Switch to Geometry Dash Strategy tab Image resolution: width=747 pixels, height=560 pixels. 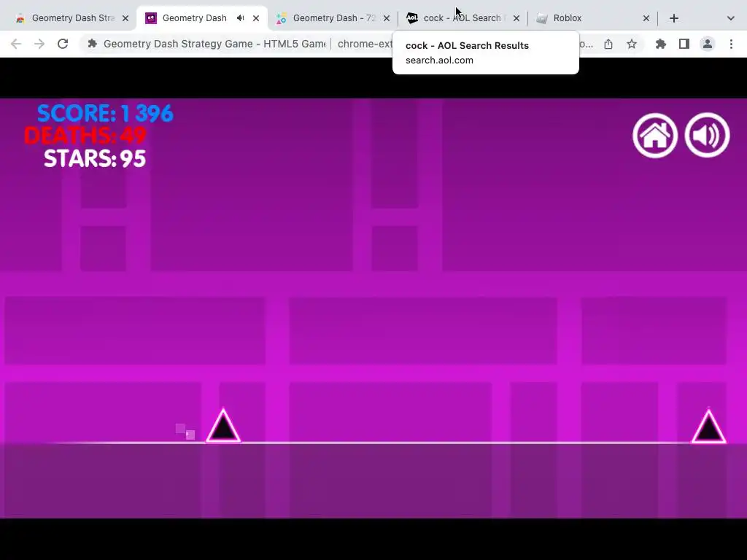point(72,18)
